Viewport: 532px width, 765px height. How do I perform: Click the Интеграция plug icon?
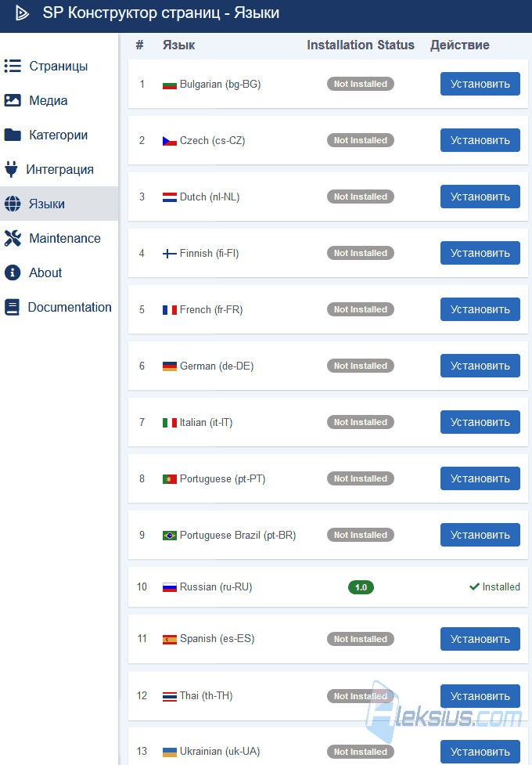[x=11, y=169]
